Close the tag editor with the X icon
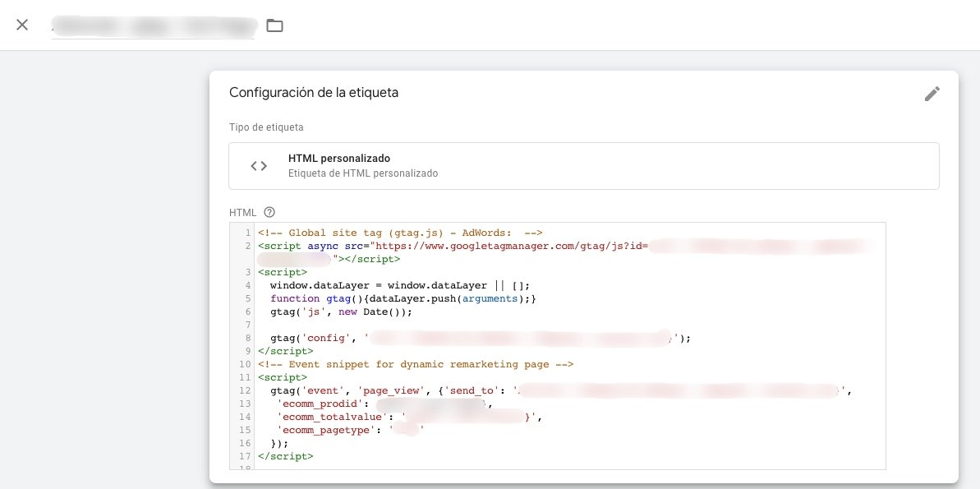The width and height of the screenshot is (980, 489). tap(22, 25)
